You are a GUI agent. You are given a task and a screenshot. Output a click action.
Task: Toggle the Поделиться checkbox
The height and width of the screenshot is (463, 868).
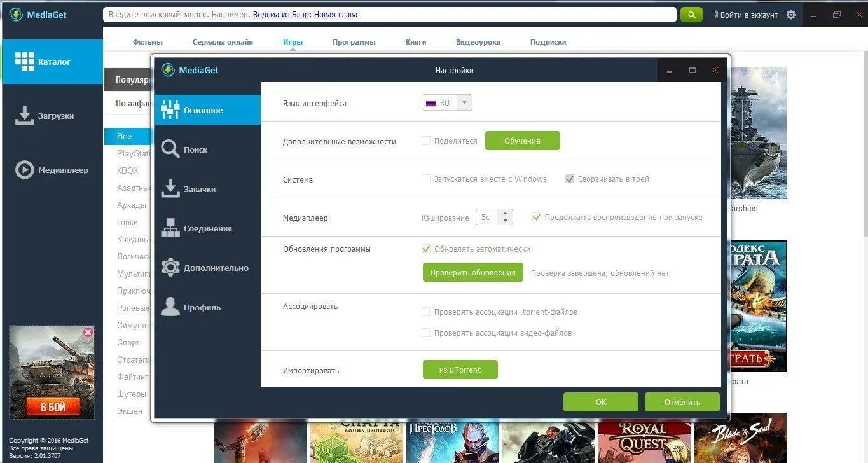point(426,141)
